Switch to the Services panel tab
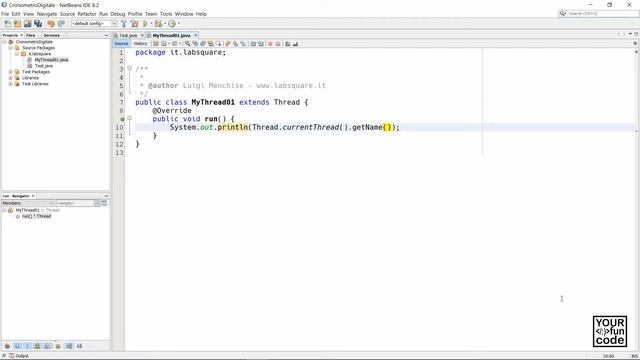The height and width of the screenshot is (360, 640). tap(52, 36)
